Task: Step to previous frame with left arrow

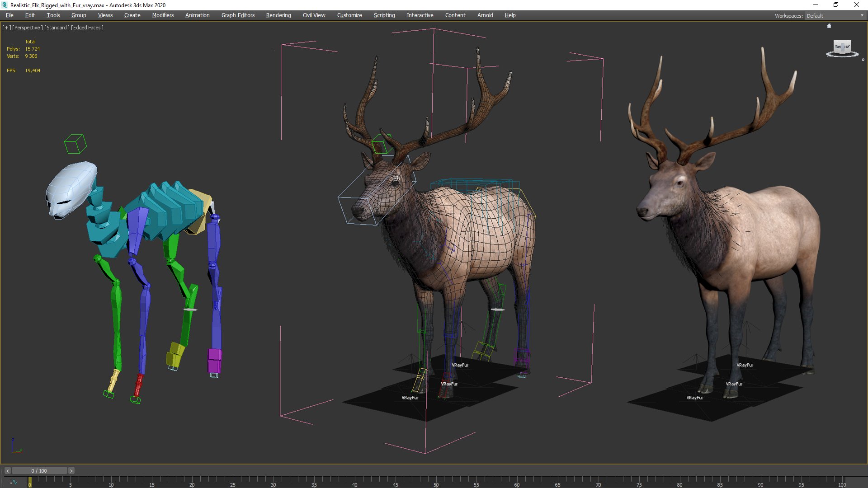Action: click(7, 471)
